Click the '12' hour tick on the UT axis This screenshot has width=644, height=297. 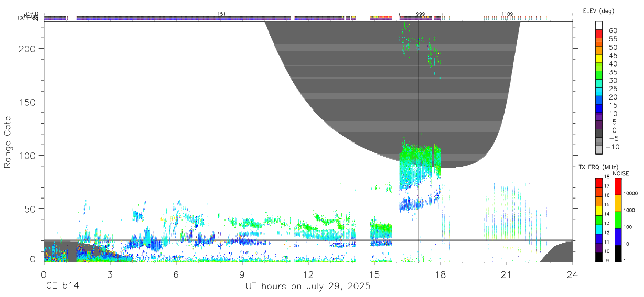pyautogui.click(x=308, y=273)
